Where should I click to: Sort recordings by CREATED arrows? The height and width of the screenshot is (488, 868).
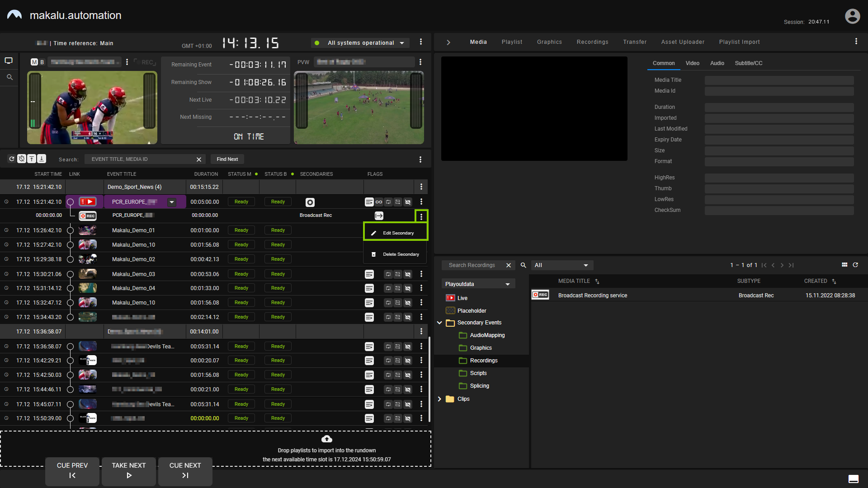click(x=834, y=282)
